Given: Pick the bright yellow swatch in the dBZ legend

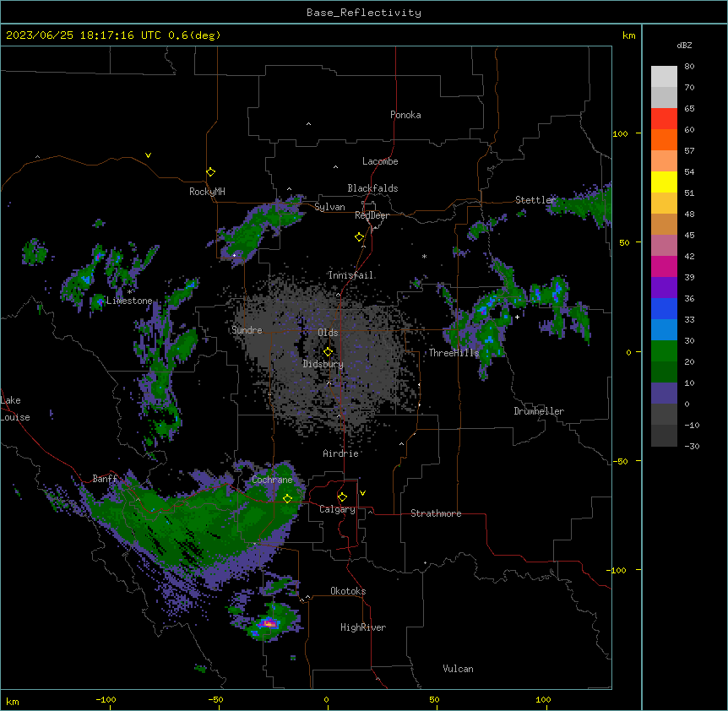Looking at the screenshot, I should click(x=664, y=182).
